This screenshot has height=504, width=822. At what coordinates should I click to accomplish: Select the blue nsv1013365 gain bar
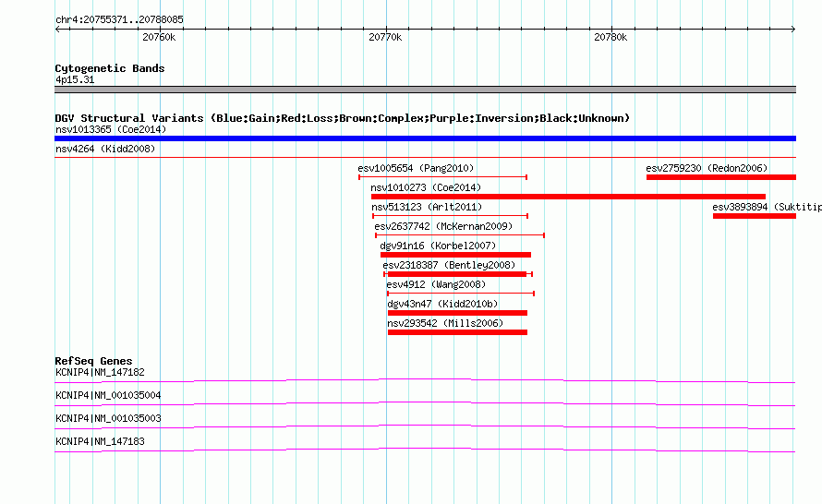(425, 138)
